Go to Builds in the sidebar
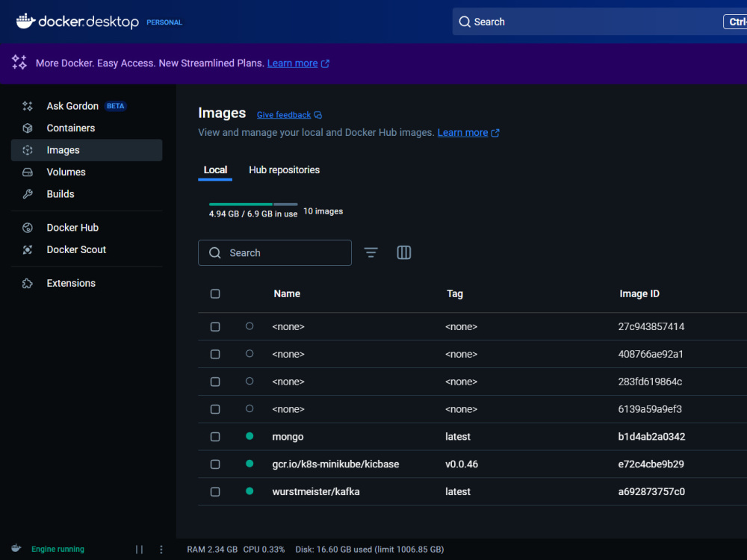The width and height of the screenshot is (747, 560). (x=86, y=194)
